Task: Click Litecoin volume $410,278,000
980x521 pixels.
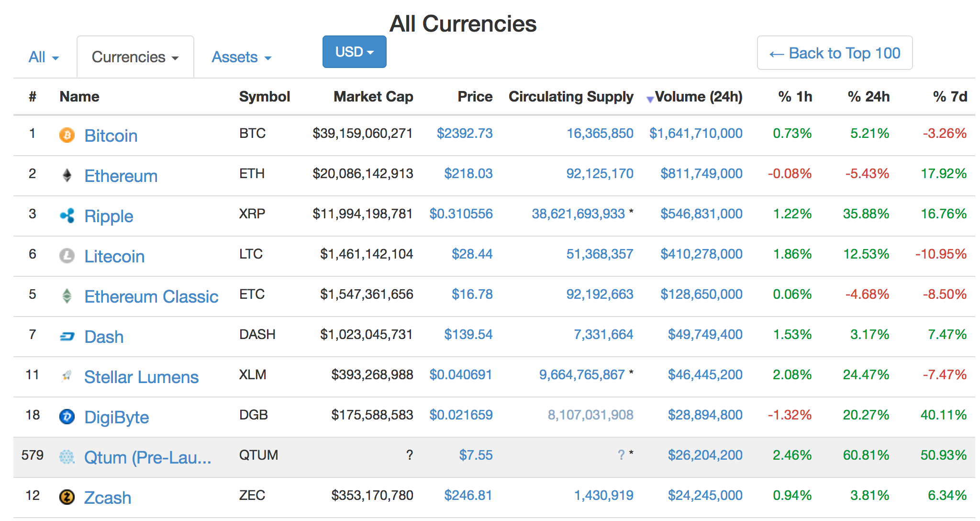Action: [x=702, y=254]
